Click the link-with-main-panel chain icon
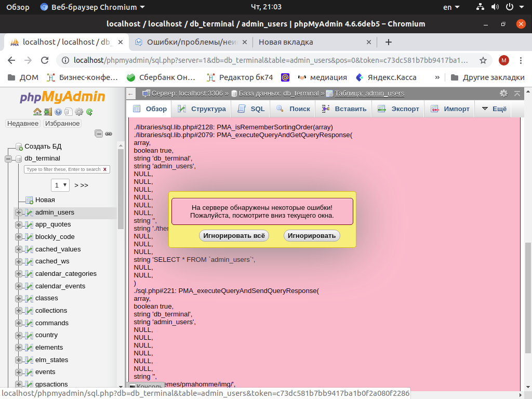Screen dimensions: 532x399 coord(109,134)
